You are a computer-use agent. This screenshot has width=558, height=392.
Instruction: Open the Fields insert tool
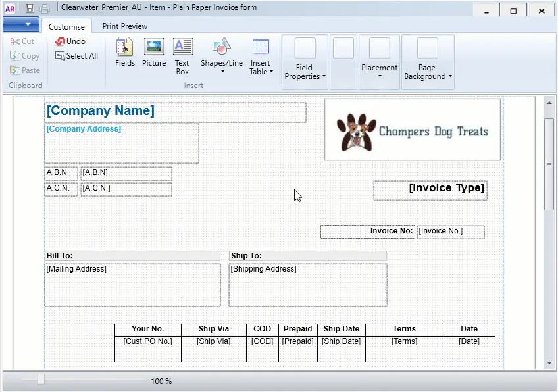(x=124, y=53)
